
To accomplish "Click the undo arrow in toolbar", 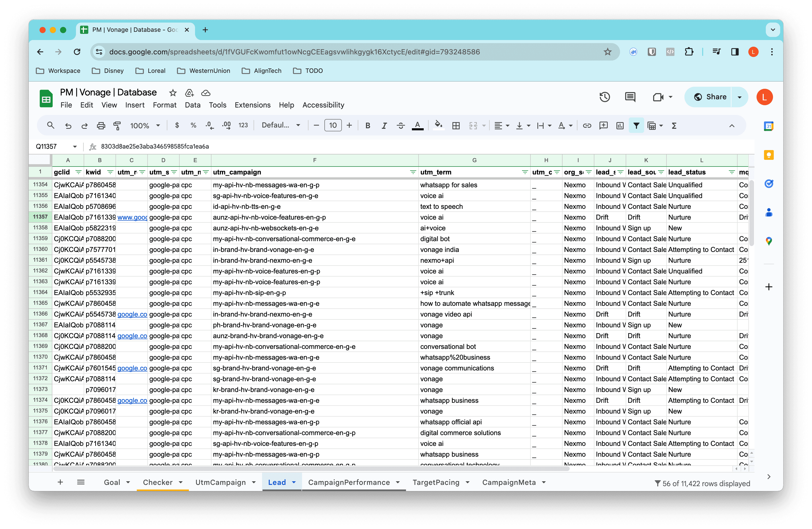I will pos(68,125).
